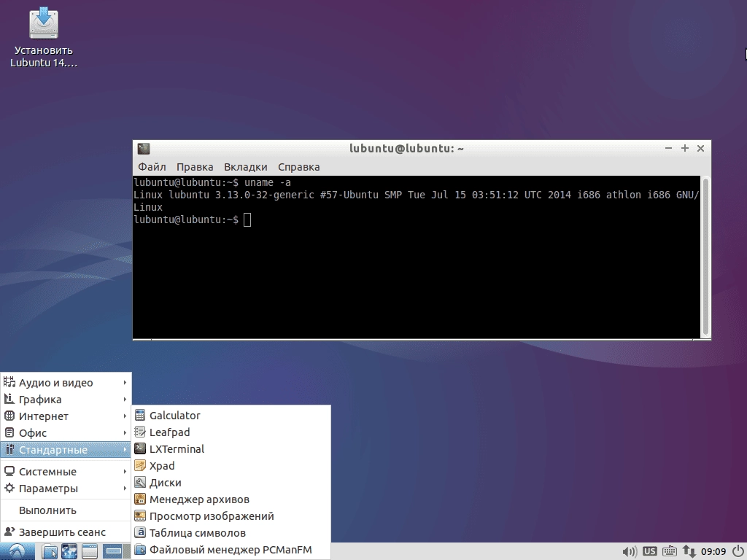747x560 pixels.
Task: Open the Выполнить run dialog entry
Action: pyautogui.click(x=66, y=510)
